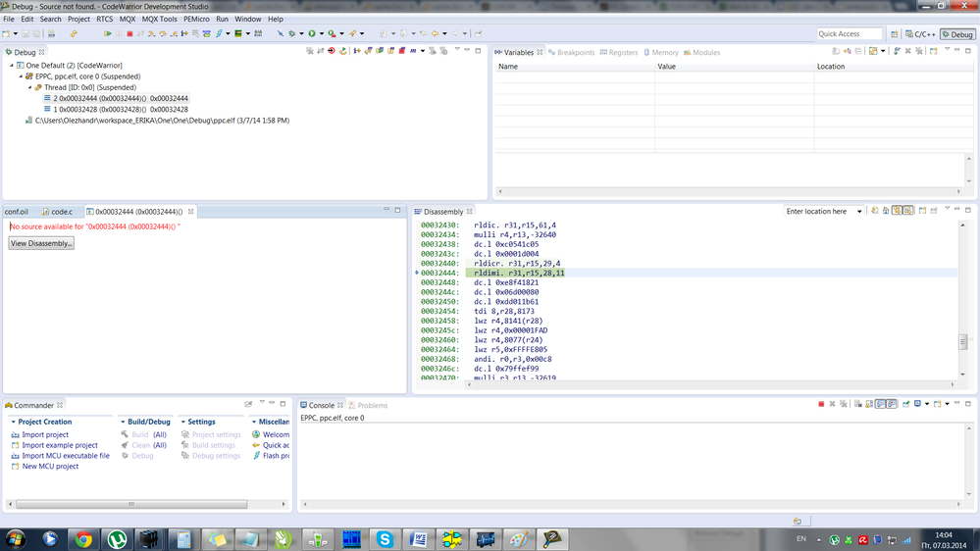Open the PEMicro menu
This screenshot has width=980, height=551.
196,20
